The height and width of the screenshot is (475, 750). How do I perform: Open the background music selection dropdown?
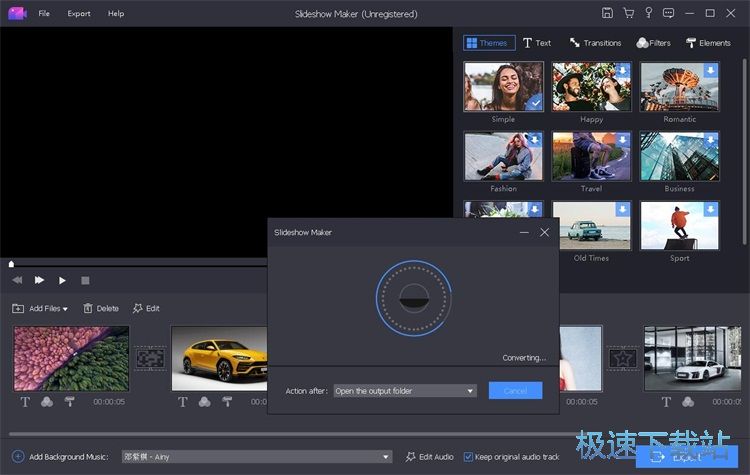[257, 457]
